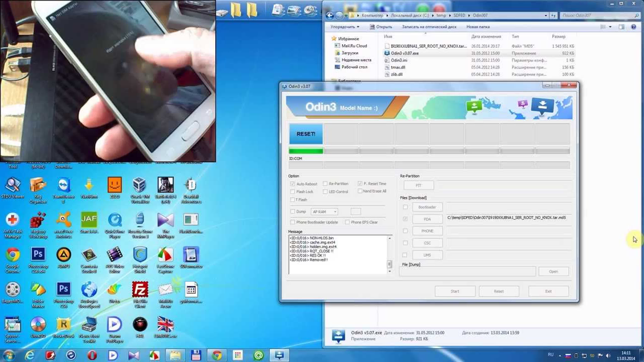Toggle Auto Reboot checkbox in Odin
Screen dimensions: 644x362
pos(292,184)
